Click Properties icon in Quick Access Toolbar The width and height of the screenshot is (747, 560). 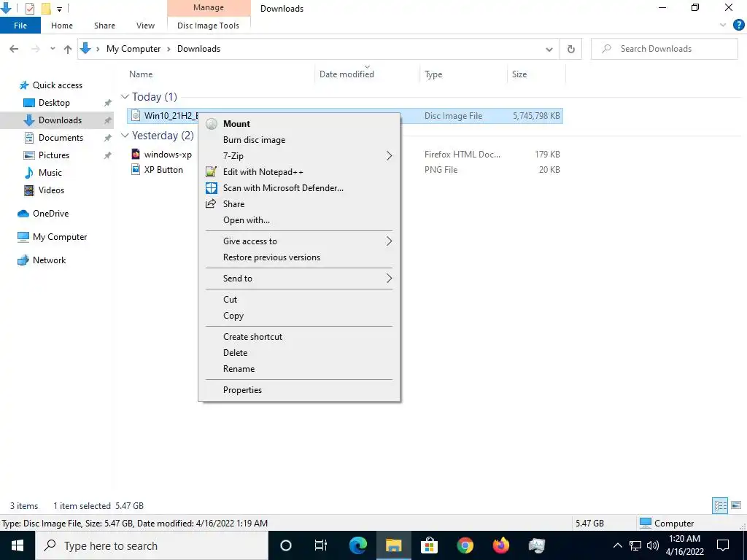[29, 8]
